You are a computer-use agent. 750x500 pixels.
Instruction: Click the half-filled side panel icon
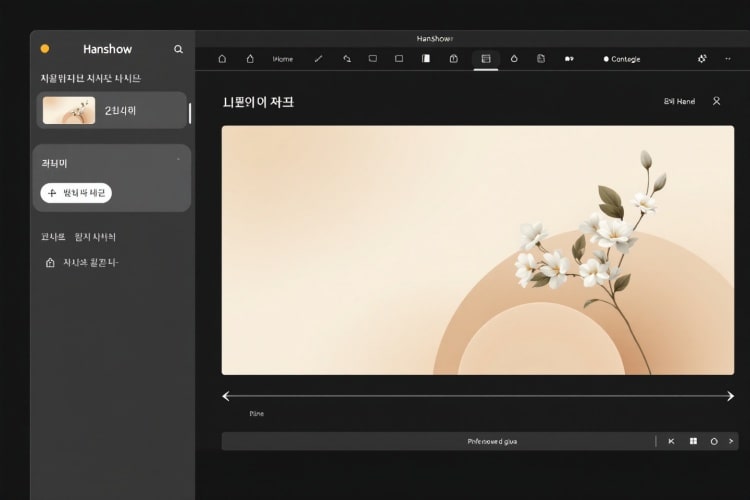426,58
